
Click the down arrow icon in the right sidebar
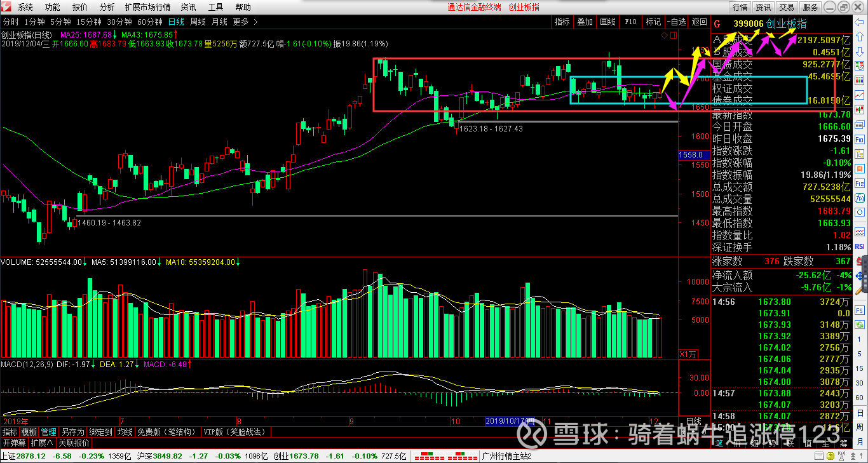[860, 51]
